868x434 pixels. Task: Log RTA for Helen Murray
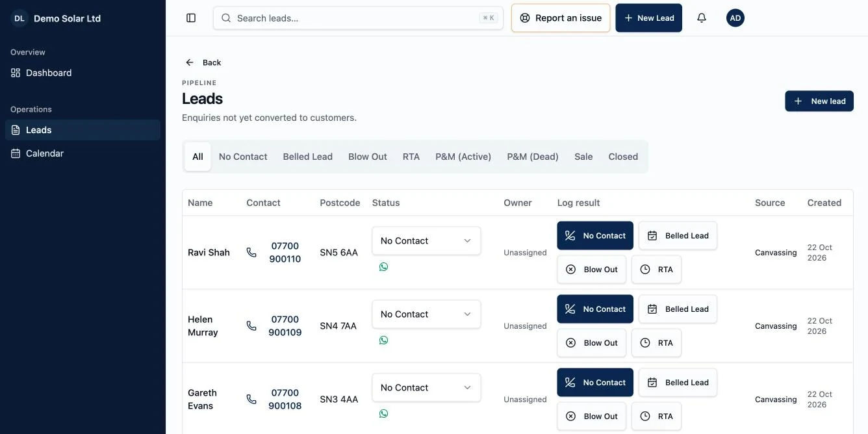656,343
